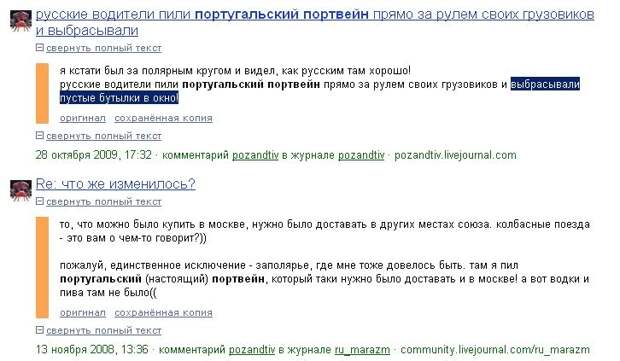The height and width of the screenshot is (361, 620).
Task: Click pozandtiv author link in 28 октября line
Action: point(255,155)
